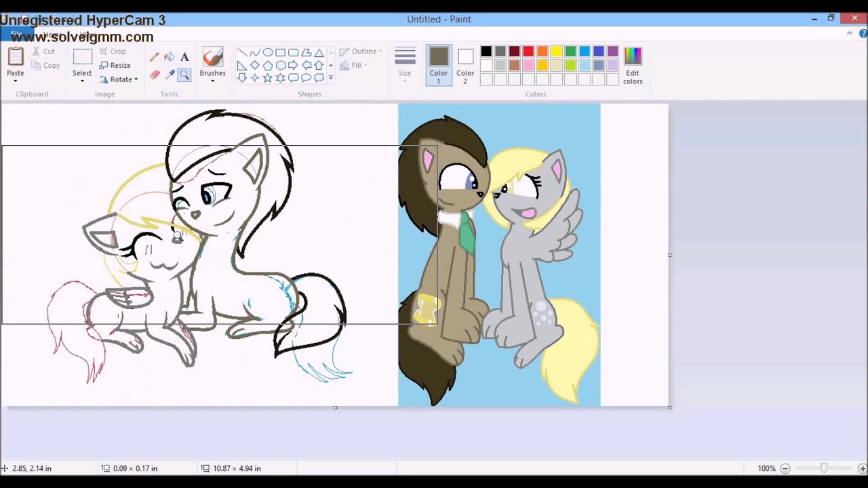Screen dimensions: 868x488
Task: Choose the Oval shape
Action: click(x=268, y=53)
